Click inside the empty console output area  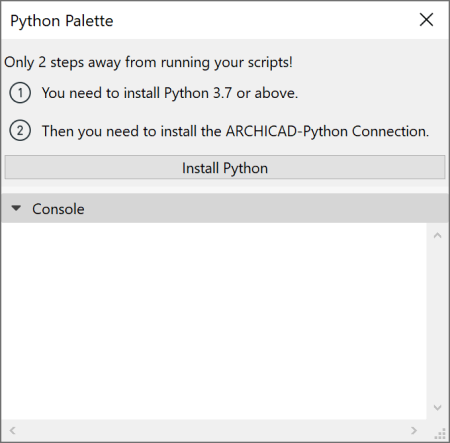point(214,321)
